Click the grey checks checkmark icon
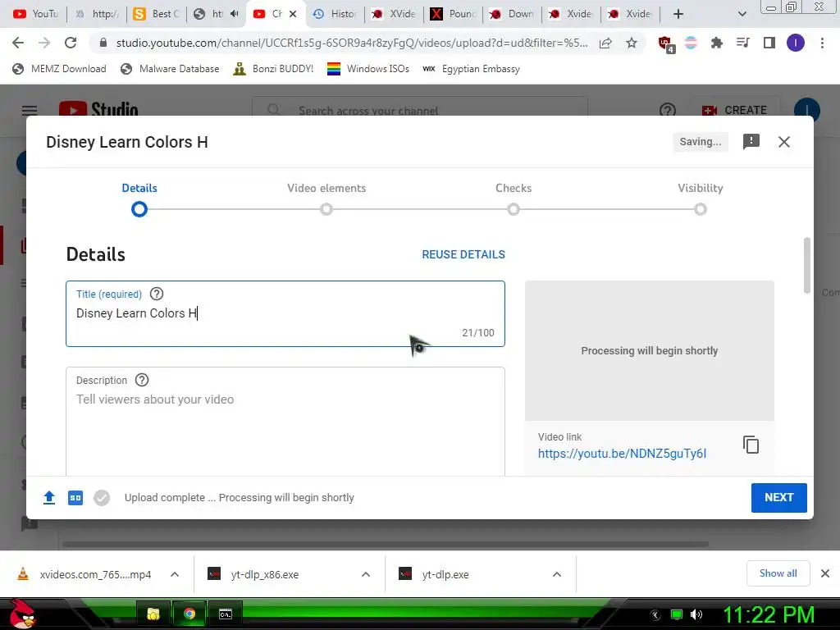 click(102, 498)
